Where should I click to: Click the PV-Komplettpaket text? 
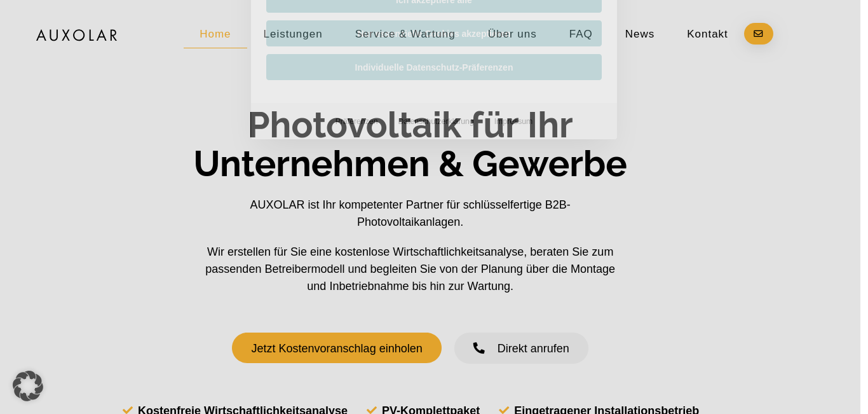click(431, 410)
